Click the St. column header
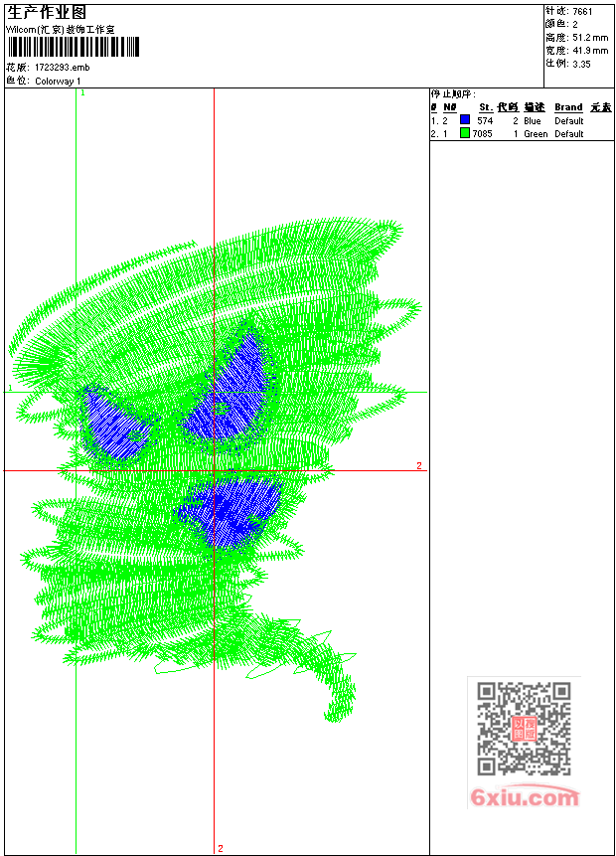Screen dimensions: 616x856 coord(486,107)
